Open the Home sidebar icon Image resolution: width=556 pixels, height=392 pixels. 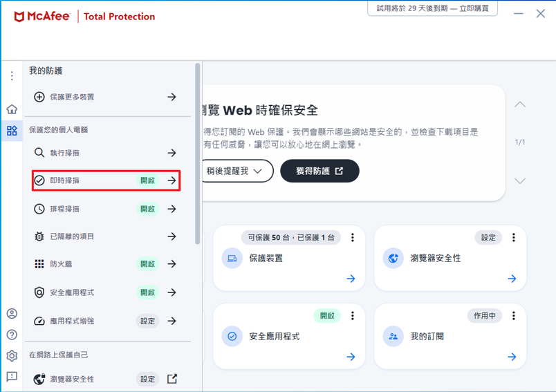(x=12, y=109)
